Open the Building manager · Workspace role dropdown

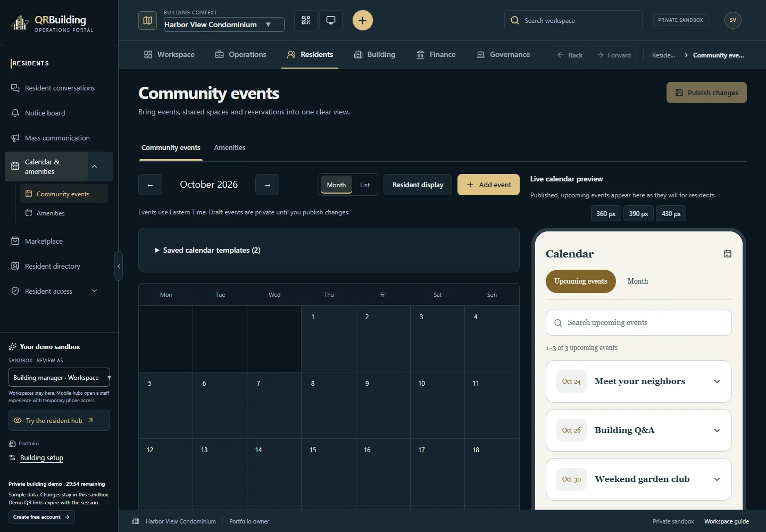(x=60, y=377)
